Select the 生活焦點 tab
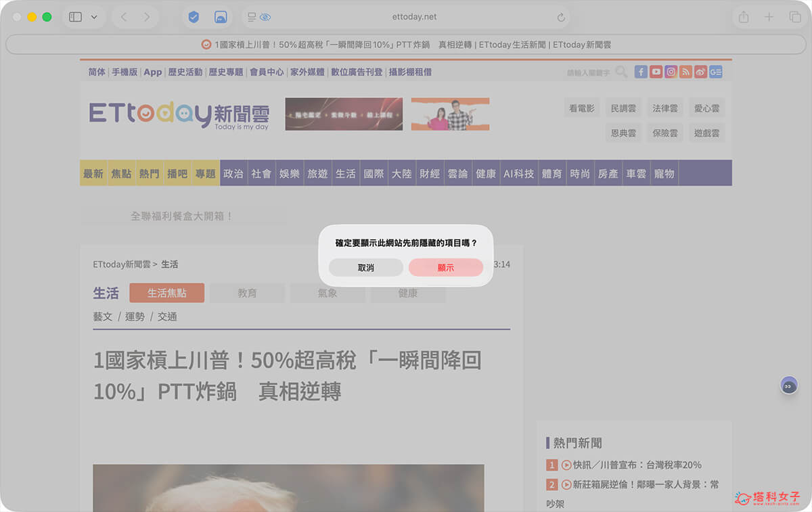 tap(166, 293)
